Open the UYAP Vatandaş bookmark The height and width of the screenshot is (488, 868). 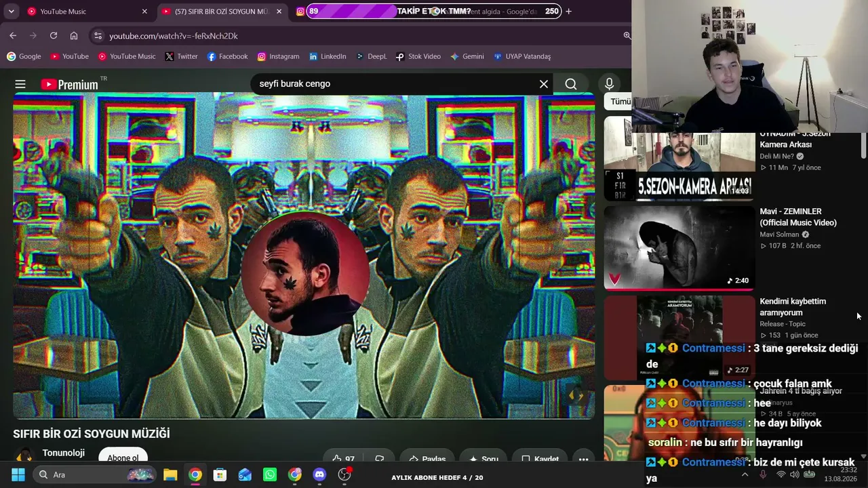522,56
